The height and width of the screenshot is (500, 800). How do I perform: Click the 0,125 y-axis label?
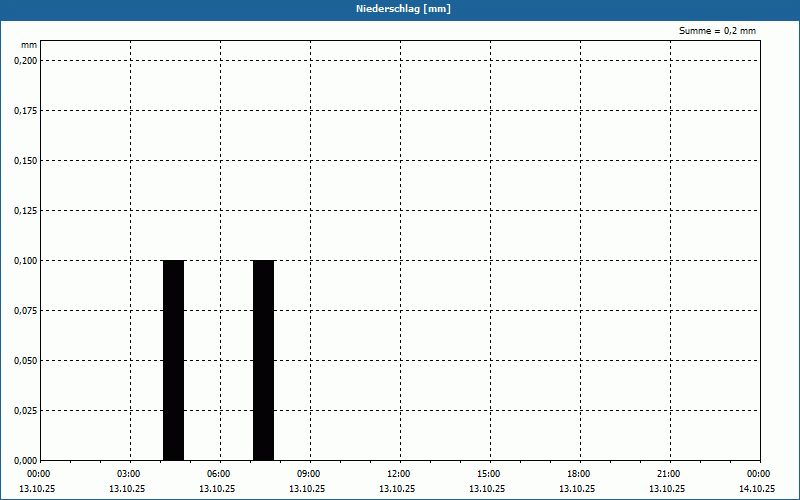[x=26, y=210]
